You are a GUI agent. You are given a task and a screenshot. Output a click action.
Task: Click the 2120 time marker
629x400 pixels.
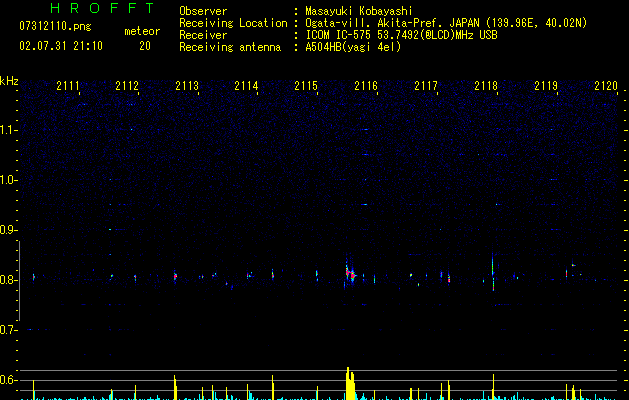coord(606,86)
